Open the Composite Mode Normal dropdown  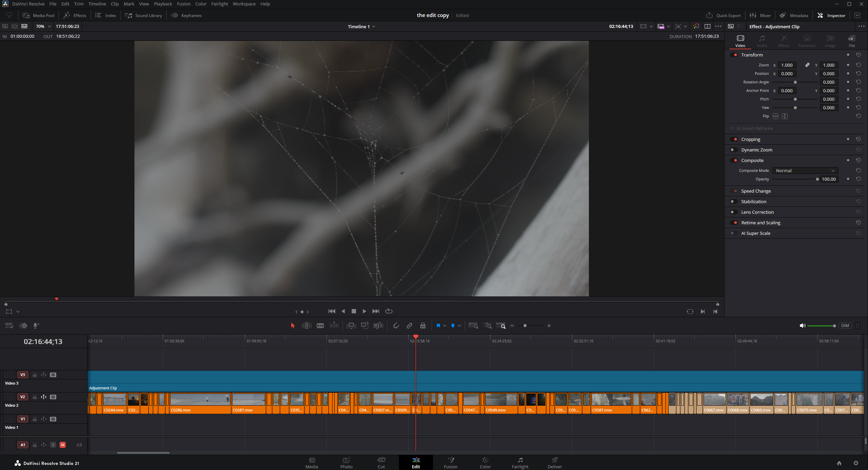(x=805, y=171)
